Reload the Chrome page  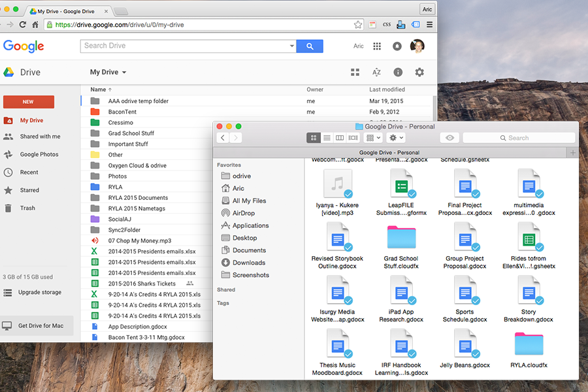click(x=22, y=25)
